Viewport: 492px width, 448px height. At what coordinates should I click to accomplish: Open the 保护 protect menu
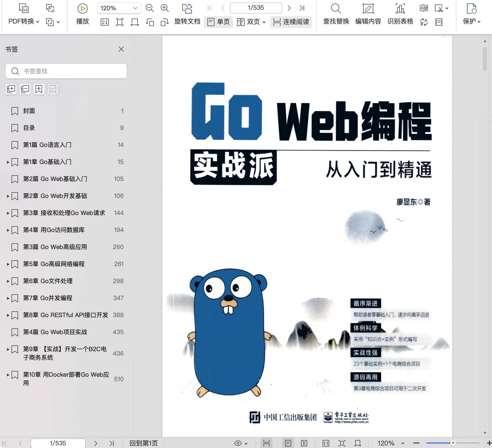coord(471,15)
